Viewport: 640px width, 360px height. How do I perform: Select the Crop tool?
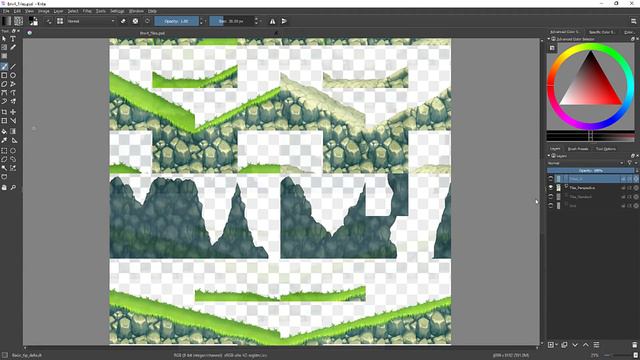click(4, 112)
